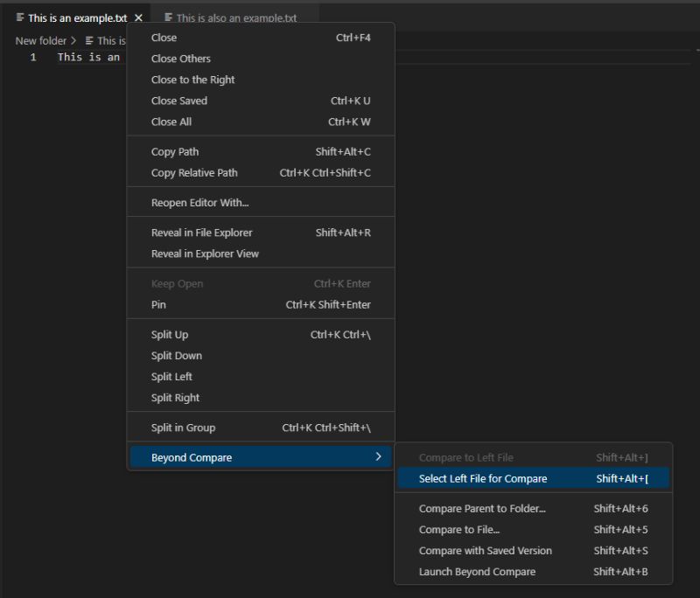Image resolution: width=700 pixels, height=598 pixels.
Task: Choose 'Split Right' to split the editor
Action: [177, 397]
